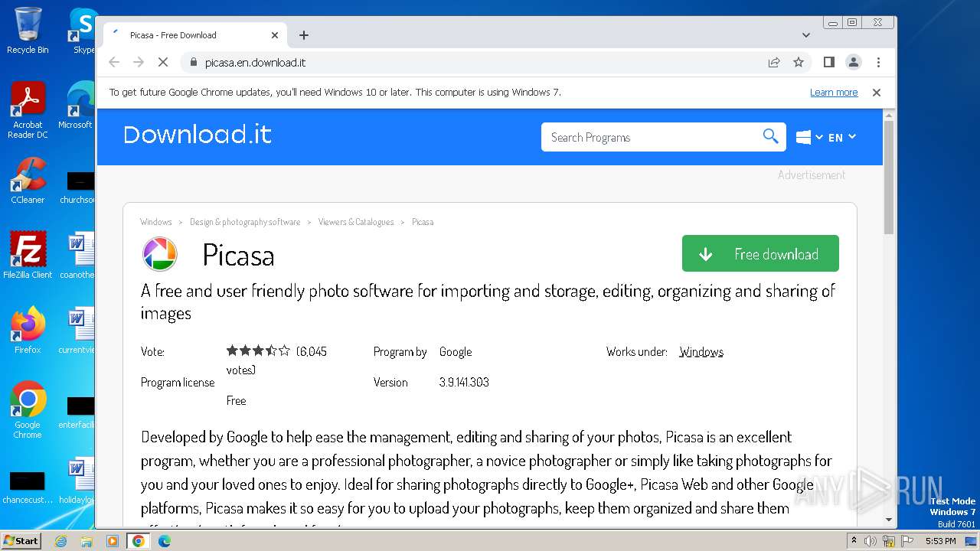Open Viewers & Catalogues breadcrumb
The image size is (980, 551).
point(356,222)
